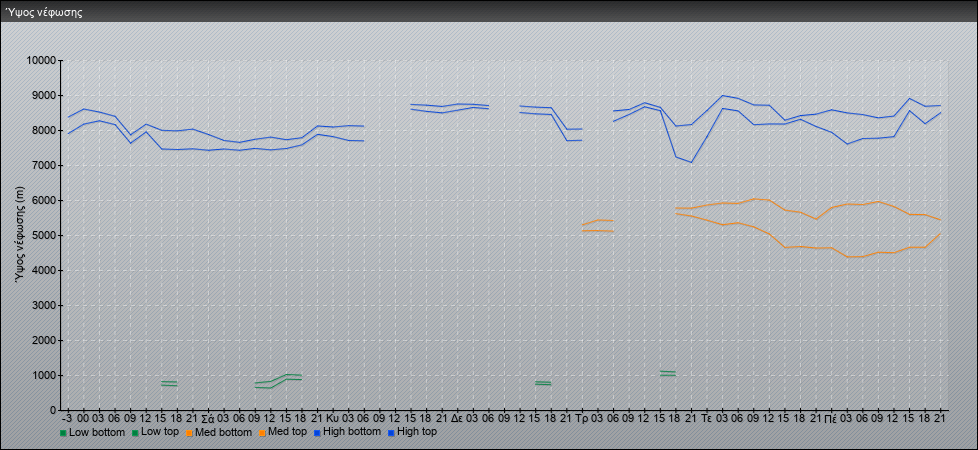This screenshot has height=450, width=978.
Task: Click the orange Med top legend square
Action: tap(262, 433)
